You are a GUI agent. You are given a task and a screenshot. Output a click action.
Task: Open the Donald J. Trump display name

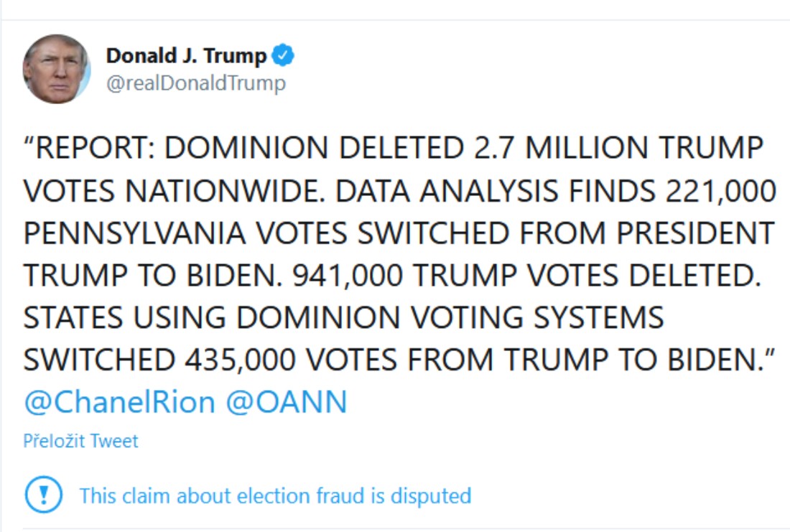(186, 55)
